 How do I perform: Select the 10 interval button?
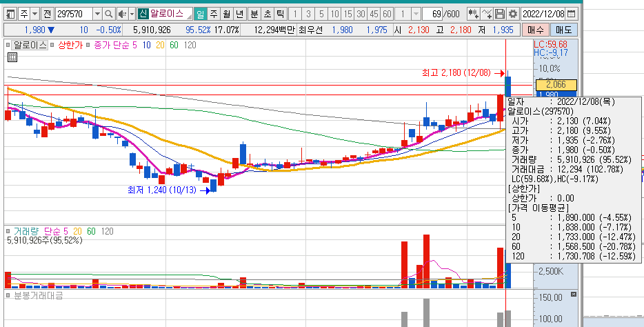coord(334,14)
